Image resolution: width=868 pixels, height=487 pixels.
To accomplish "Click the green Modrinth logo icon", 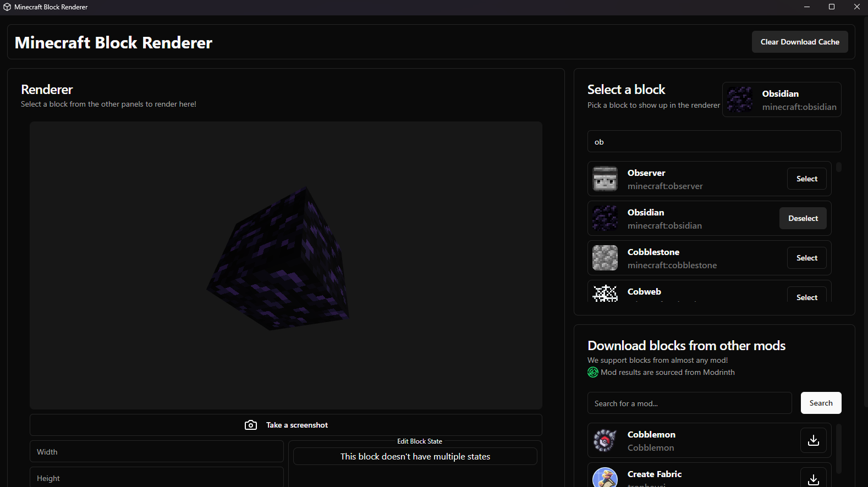I will (593, 372).
